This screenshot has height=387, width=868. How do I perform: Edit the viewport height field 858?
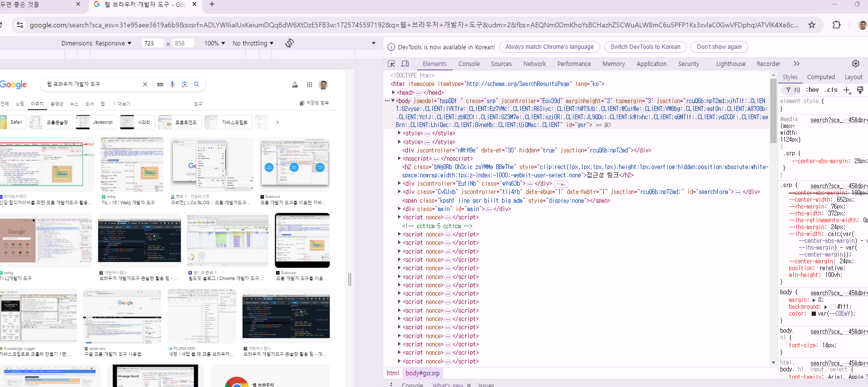click(184, 43)
